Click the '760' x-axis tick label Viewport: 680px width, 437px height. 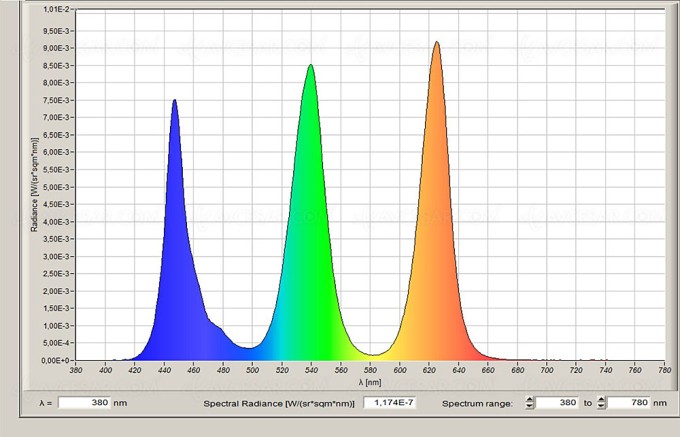click(635, 370)
